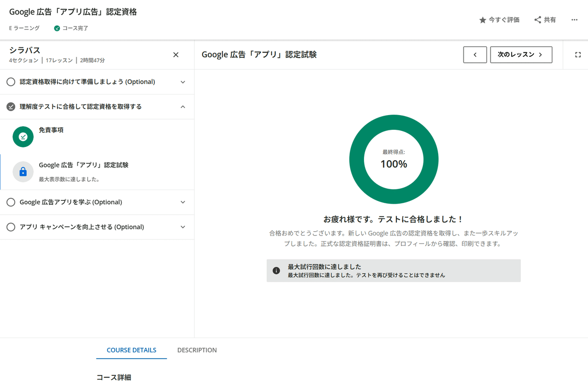Click アプリ キャンペーンを向上させる (Optional) section title
This screenshot has width=588, height=388.
(x=82, y=227)
